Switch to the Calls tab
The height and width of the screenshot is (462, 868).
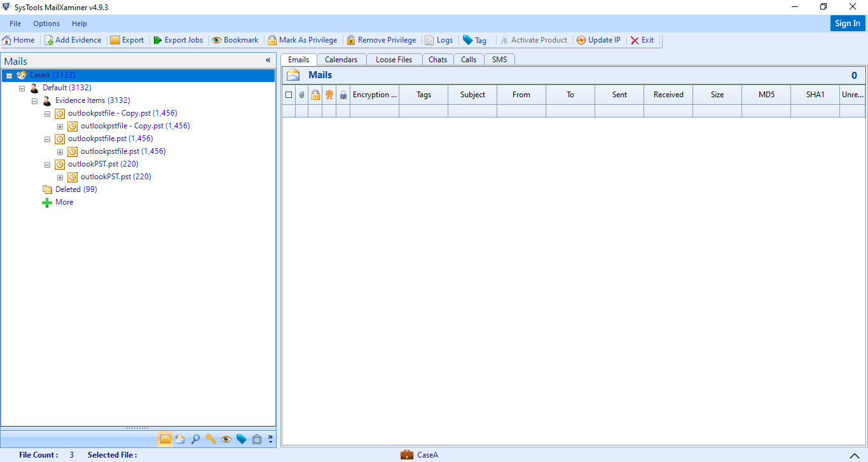(469, 60)
